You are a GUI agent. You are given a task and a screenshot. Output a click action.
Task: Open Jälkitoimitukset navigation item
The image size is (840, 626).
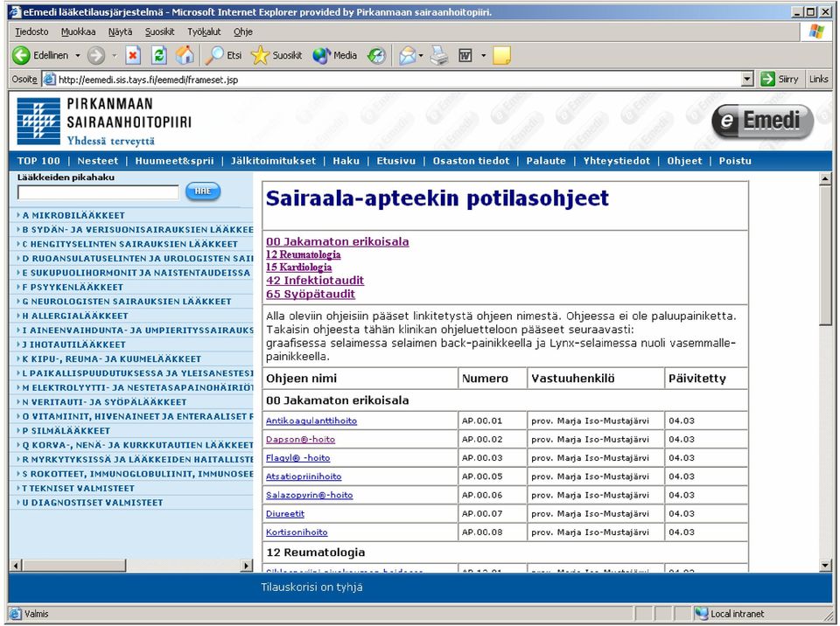click(273, 161)
